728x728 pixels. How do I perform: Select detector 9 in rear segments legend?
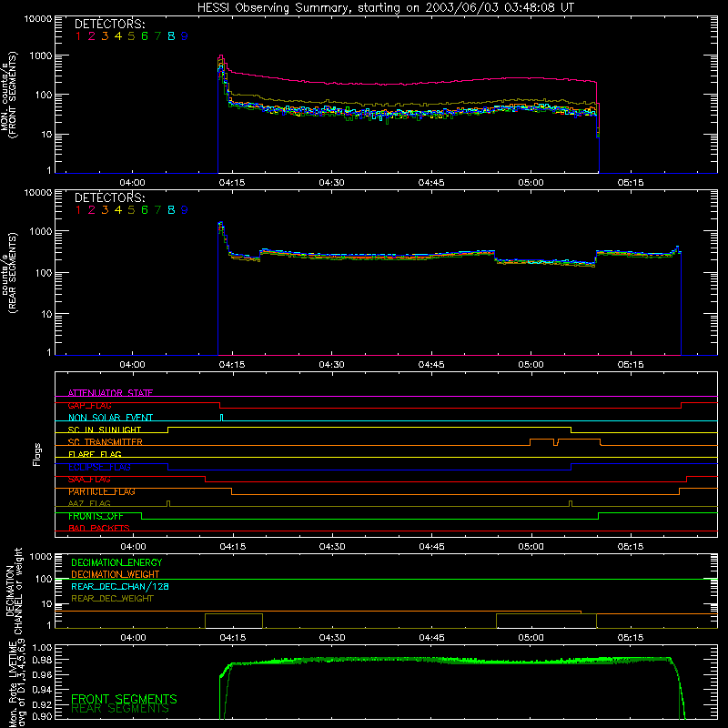[x=185, y=210]
